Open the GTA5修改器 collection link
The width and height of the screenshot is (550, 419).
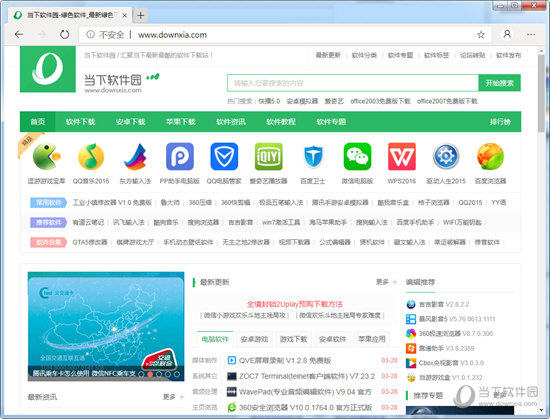click(90, 242)
